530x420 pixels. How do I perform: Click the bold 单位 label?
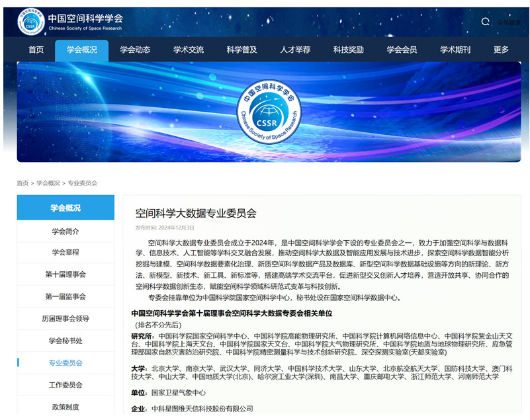(138, 393)
